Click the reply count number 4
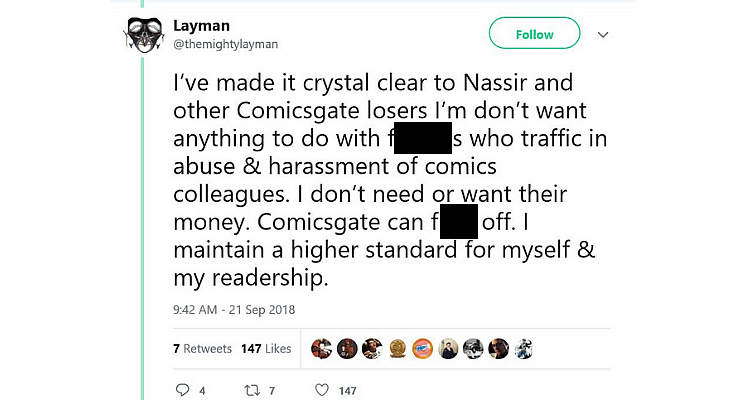Image resolution: width=750 pixels, height=400 pixels. coord(202,390)
